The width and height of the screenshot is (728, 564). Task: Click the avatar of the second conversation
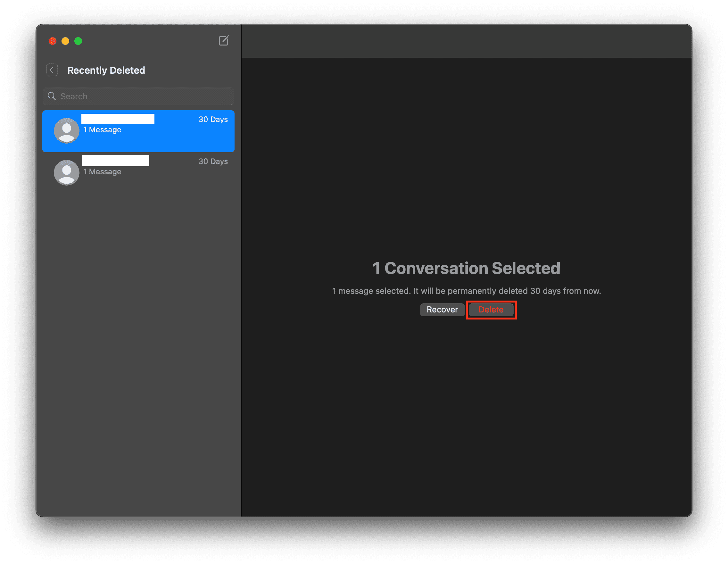[67, 173]
